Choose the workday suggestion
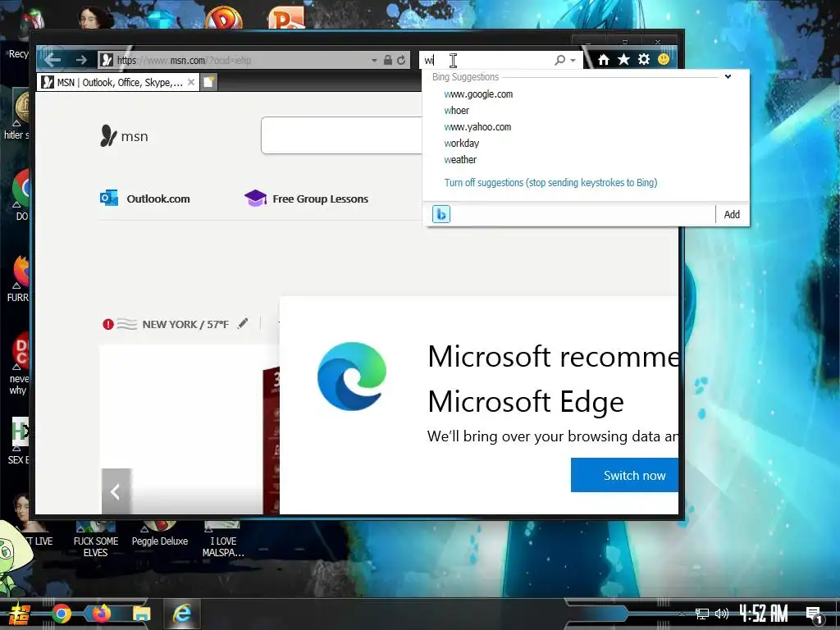This screenshot has width=840, height=630. (461, 143)
